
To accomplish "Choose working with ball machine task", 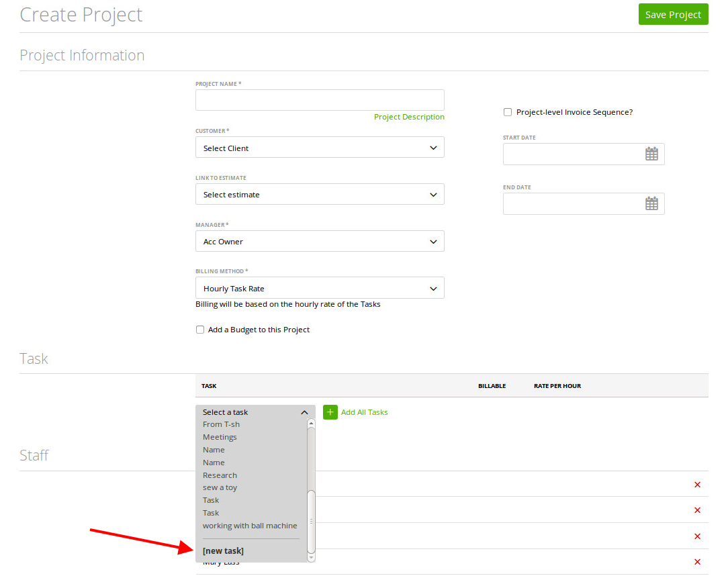I will 250,526.
